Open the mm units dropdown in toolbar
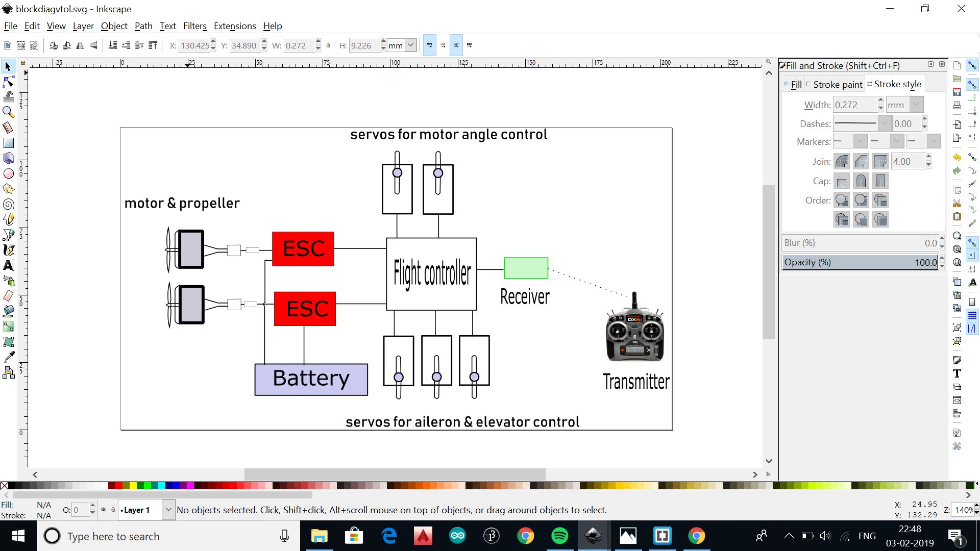Viewport: 980px width, 551px height. coord(410,45)
